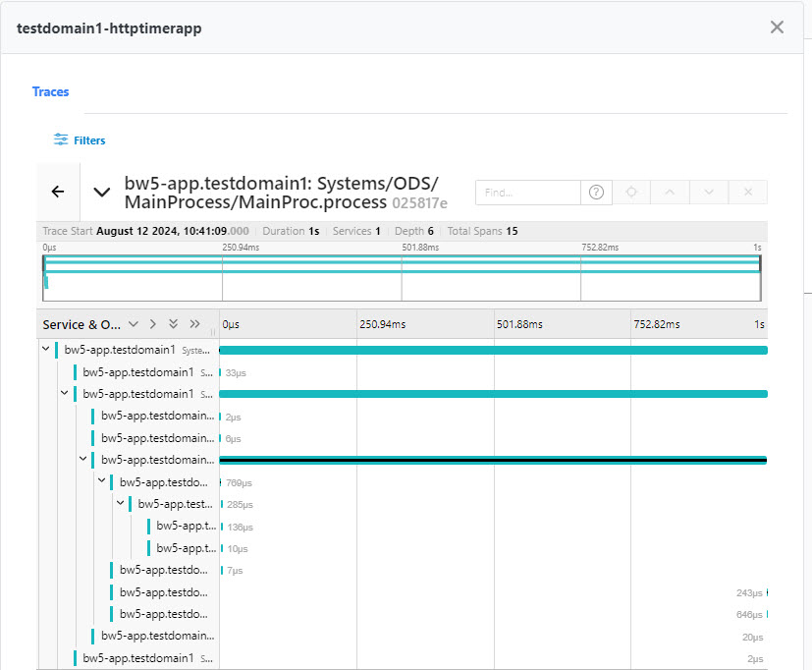812x670 pixels.
Task: Collapse the trace header details chevron
Action: coord(101,192)
